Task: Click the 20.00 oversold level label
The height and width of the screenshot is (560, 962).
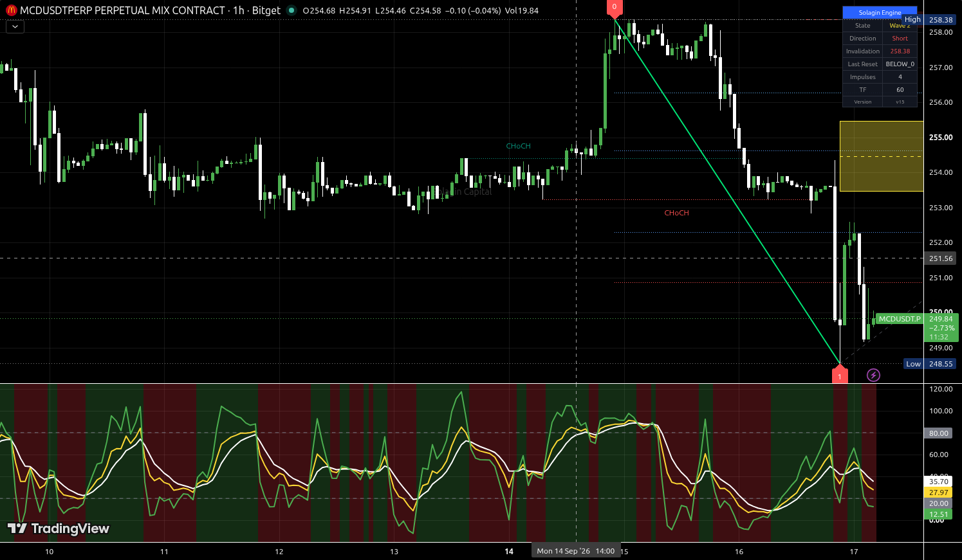Action: point(939,503)
